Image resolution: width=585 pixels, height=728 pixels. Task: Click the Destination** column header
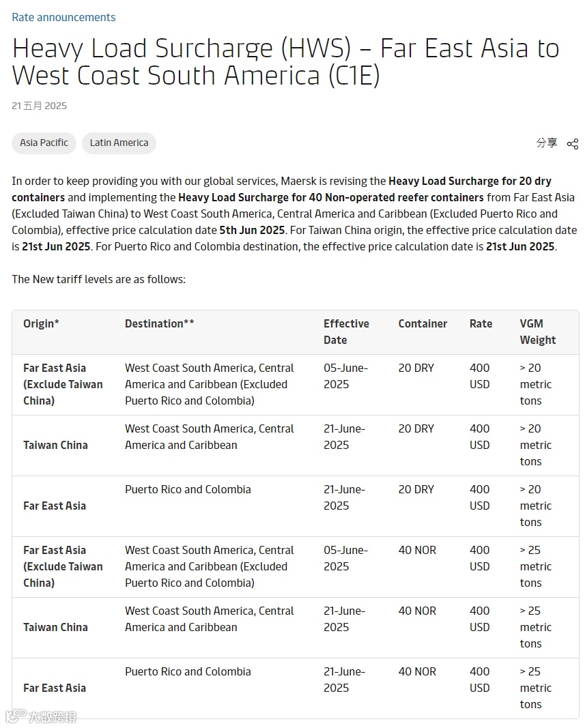point(159,323)
